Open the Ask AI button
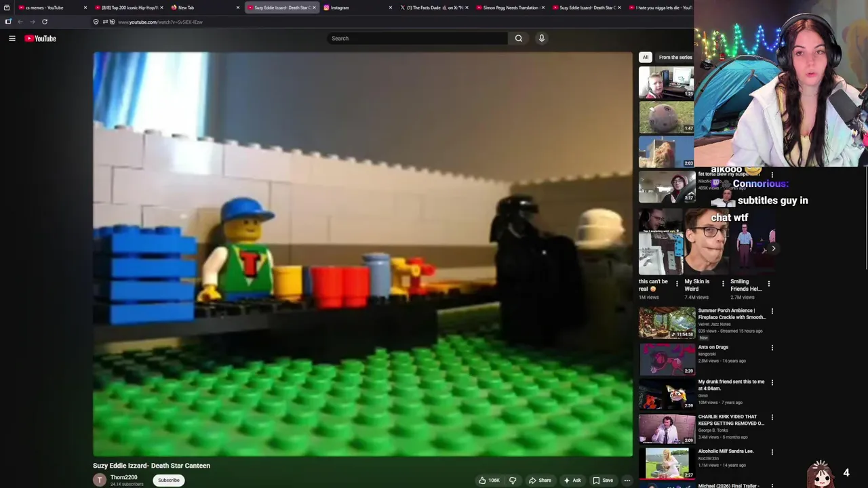The width and height of the screenshot is (868, 488). pos(572,481)
